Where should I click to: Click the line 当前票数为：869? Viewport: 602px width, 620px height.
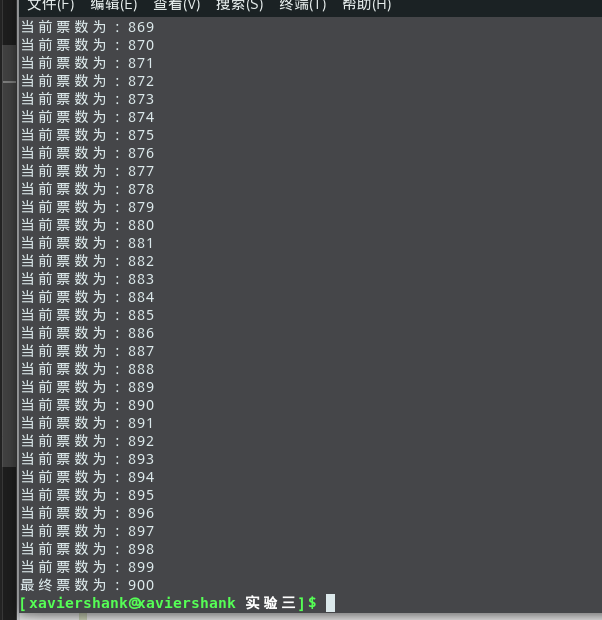pos(87,27)
